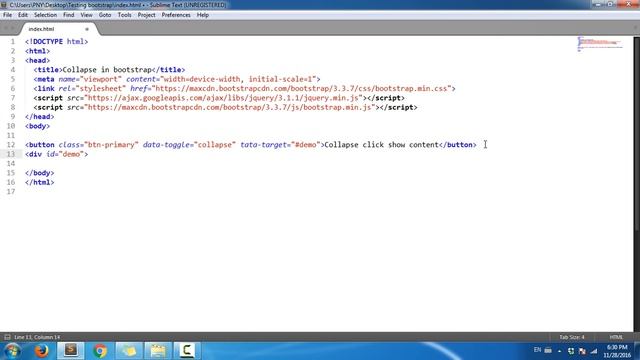Open the Project menu

pos(146,15)
